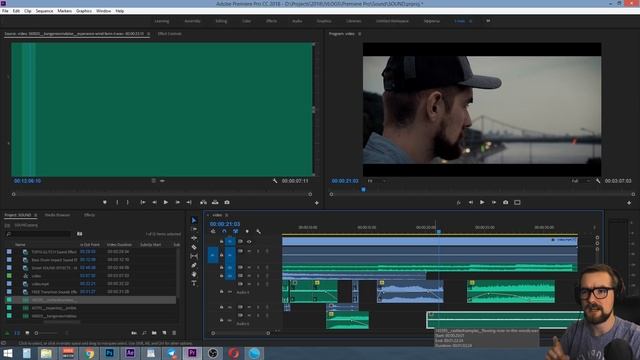Click Find icon in Project panel footer
This screenshot has height=360, width=640.
[144, 333]
